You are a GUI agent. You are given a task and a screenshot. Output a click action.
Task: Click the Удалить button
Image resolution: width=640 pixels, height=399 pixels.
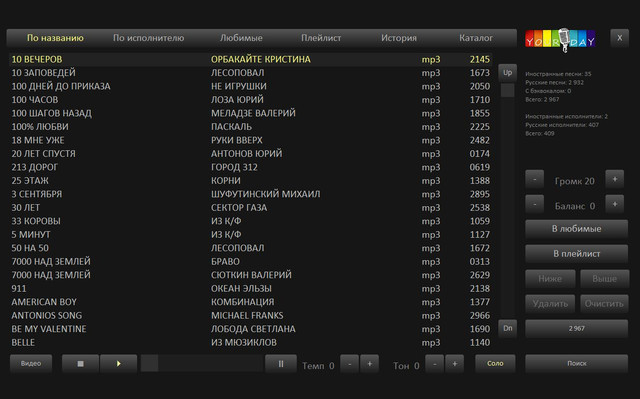550,304
